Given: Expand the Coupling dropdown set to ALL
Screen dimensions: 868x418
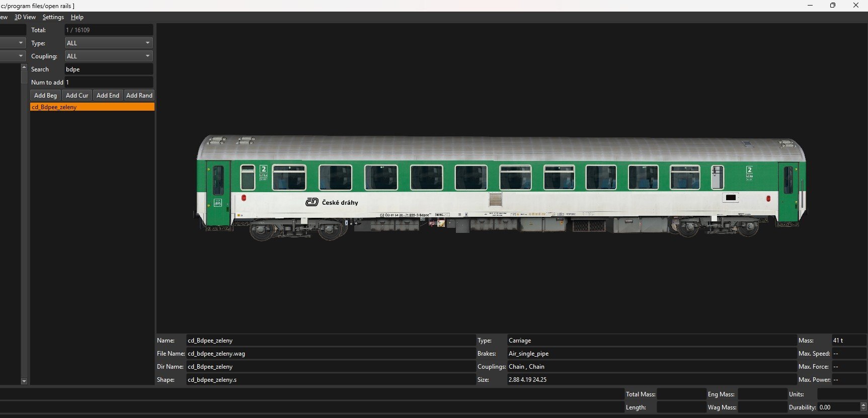Looking at the screenshot, I should coord(109,56).
